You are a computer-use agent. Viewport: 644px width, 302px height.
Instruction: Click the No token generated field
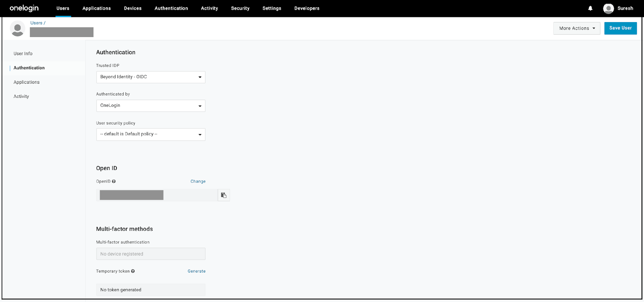(x=151, y=290)
